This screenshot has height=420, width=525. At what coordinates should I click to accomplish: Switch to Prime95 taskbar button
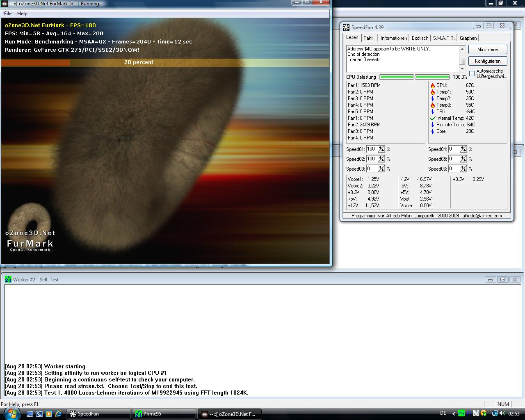tap(164, 414)
